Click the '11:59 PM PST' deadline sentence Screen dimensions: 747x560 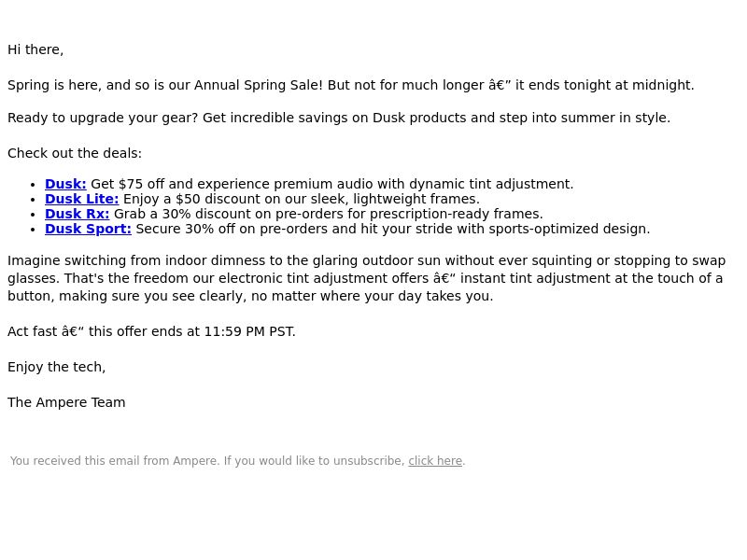pyautogui.click(x=151, y=331)
